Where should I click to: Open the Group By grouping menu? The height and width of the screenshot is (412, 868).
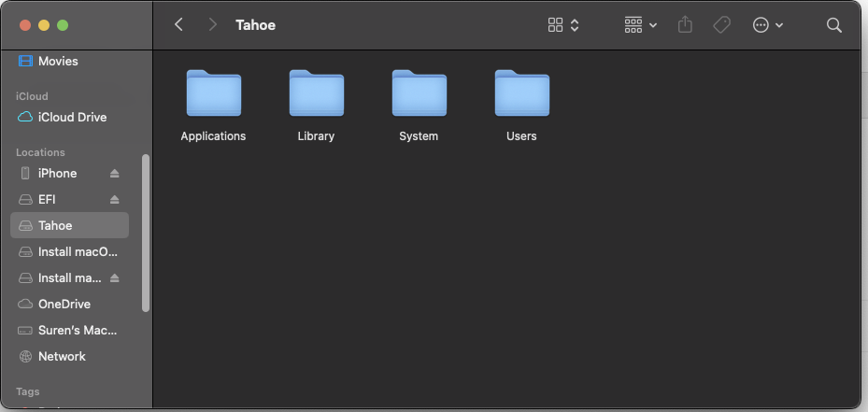point(640,25)
